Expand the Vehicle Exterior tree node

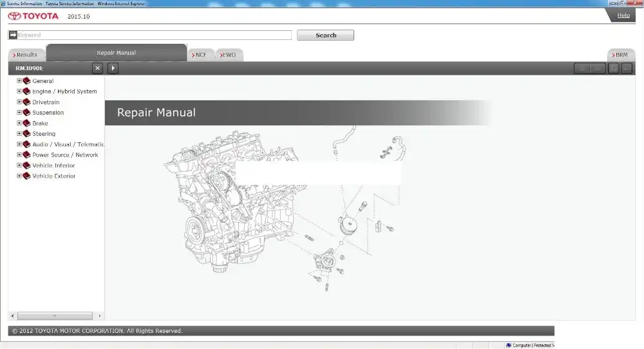click(x=19, y=176)
